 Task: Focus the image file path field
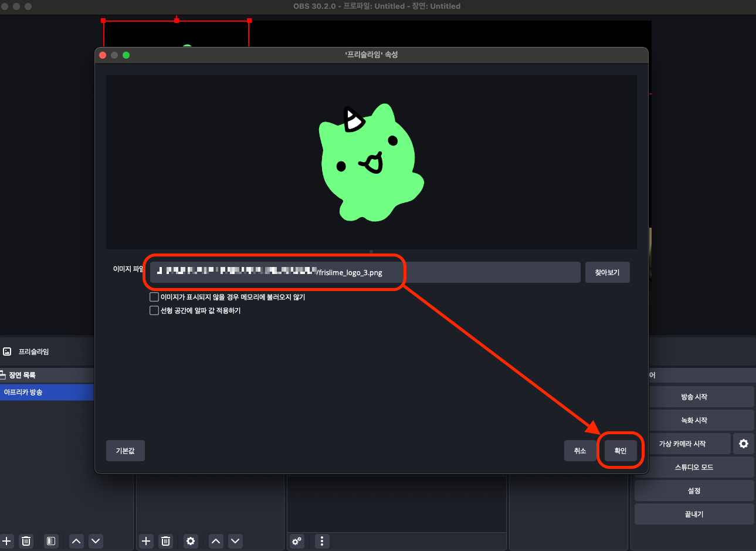365,272
